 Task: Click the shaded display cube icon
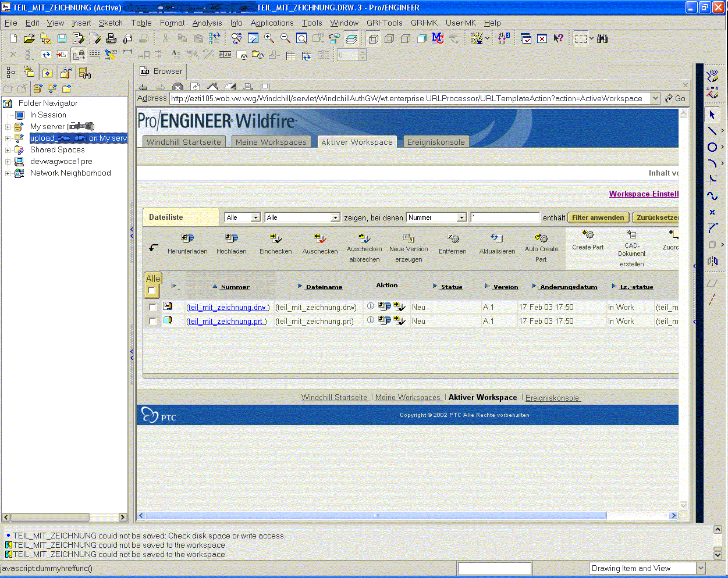[422, 38]
